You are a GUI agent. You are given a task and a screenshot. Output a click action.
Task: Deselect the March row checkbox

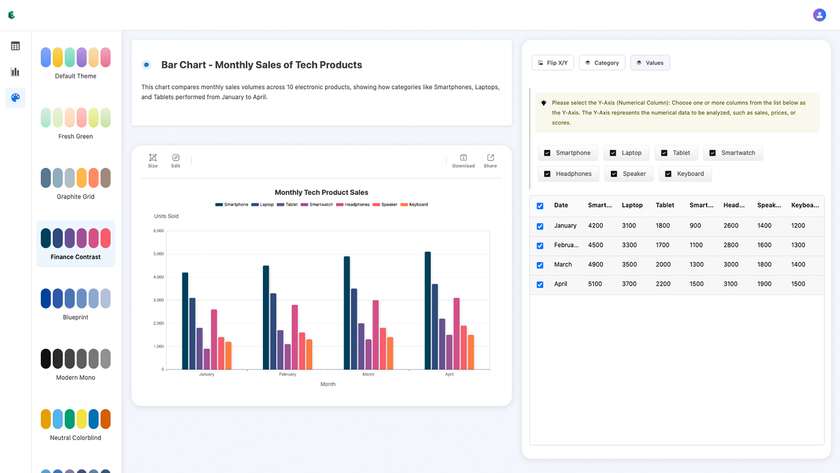point(540,265)
